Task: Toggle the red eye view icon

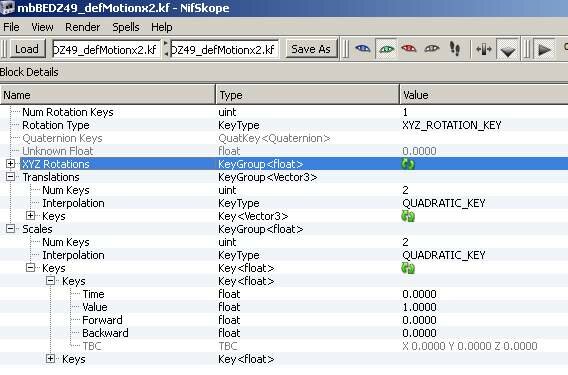Action: click(x=409, y=49)
